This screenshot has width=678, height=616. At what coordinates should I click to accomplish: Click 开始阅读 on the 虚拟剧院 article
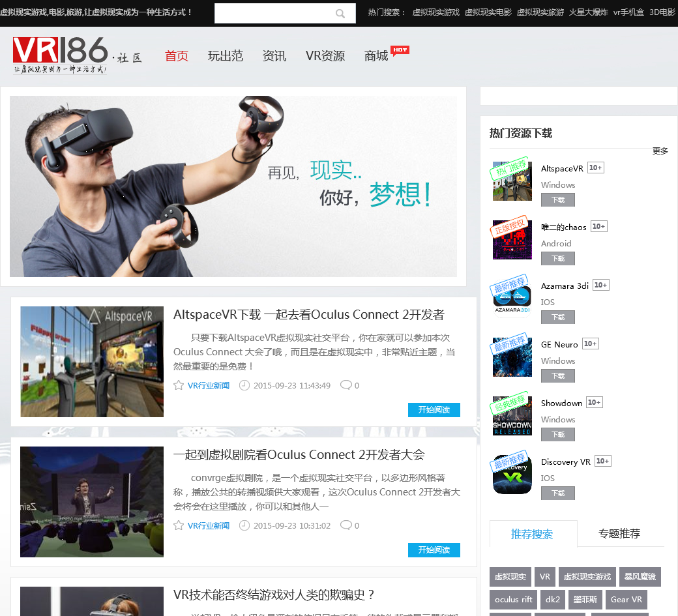click(434, 550)
